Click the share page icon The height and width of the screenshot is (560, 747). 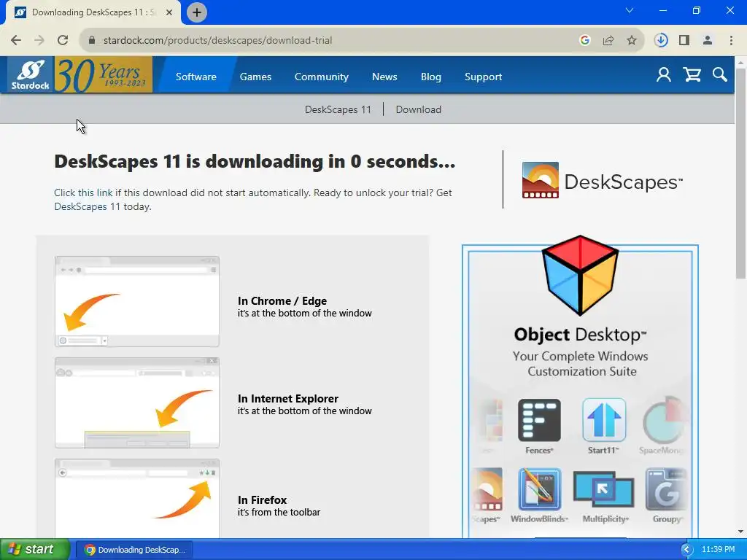coord(608,41)
